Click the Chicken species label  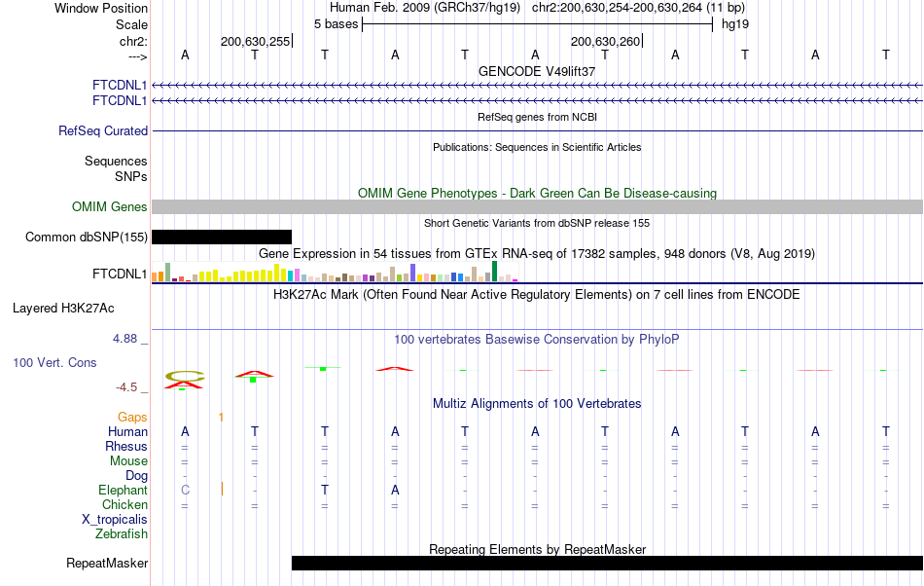[124, 504]
